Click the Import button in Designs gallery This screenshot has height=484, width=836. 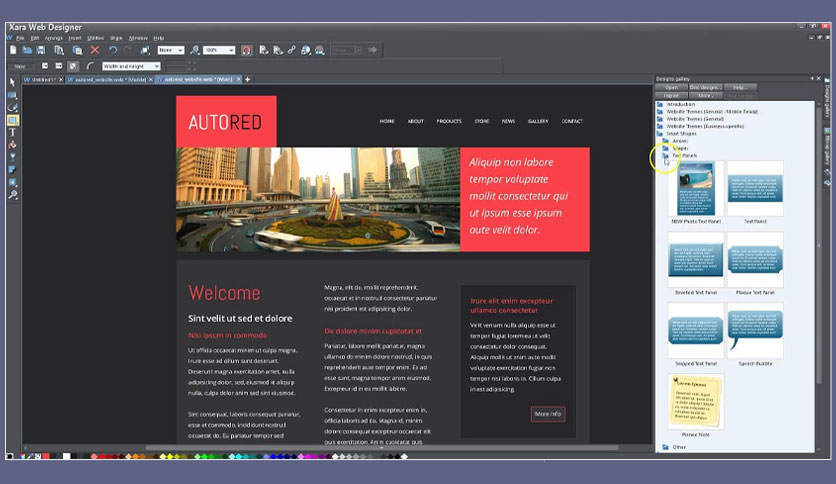(671, 96)
